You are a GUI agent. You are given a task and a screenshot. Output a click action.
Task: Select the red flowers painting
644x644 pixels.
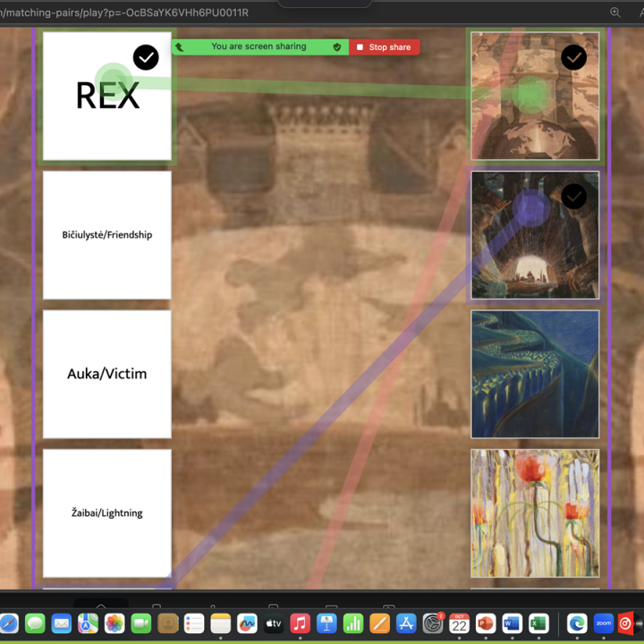point(535,513)
